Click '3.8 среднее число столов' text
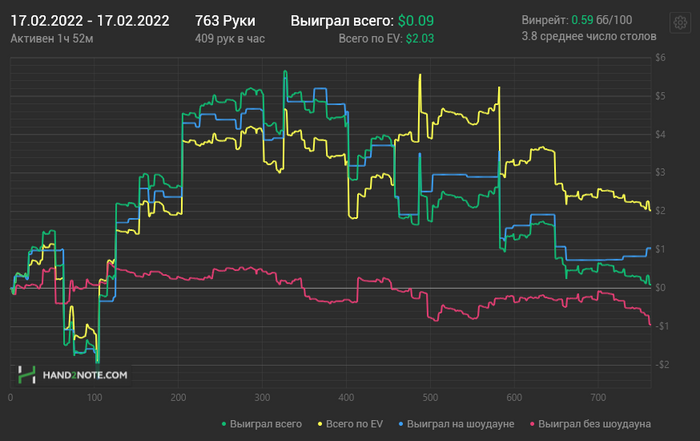The width and height of the screenshot is (700, 441). click(x=589, y=36)
